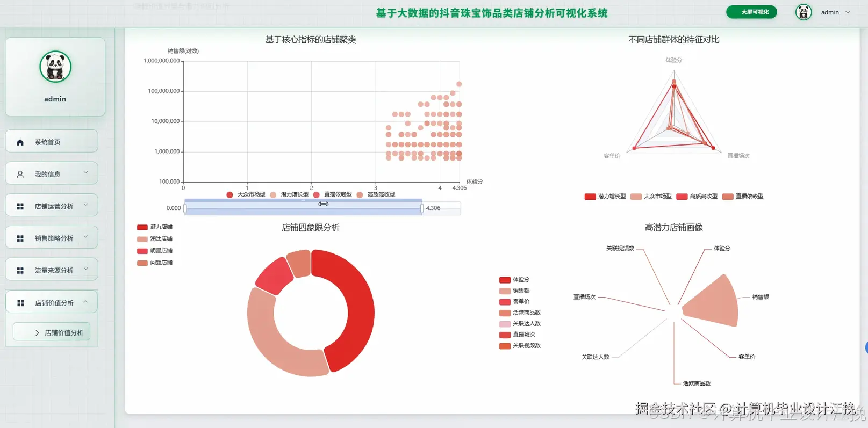The image size is (868, 428).
Task: Toggle 淘汰店铺 in the quadrant donut legend
Action: tap(155, 239)
